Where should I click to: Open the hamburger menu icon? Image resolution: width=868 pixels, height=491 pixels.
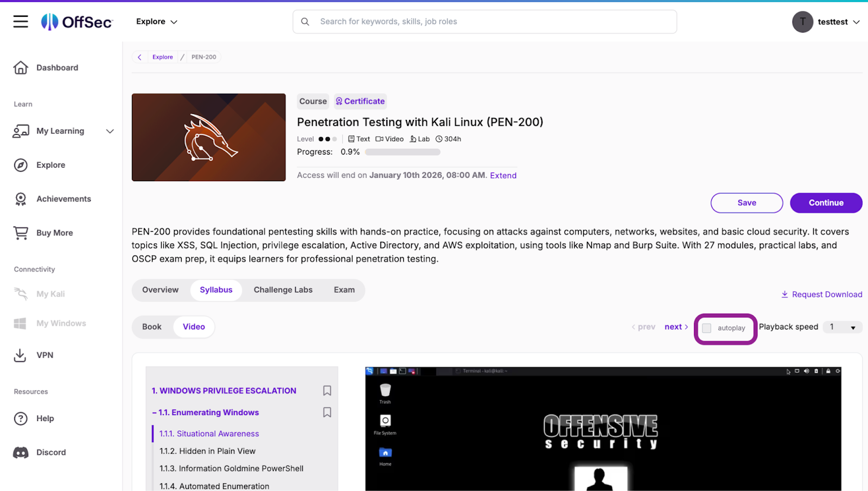click(x=21, y=22)
